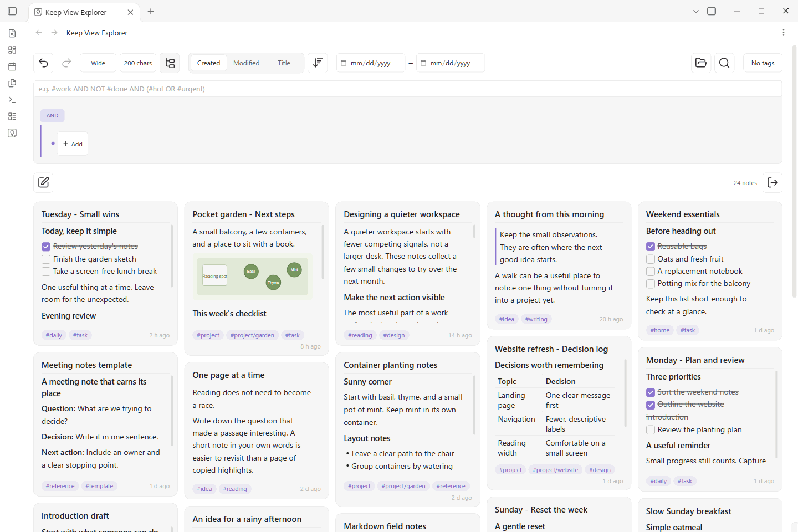Open the command terminal icon in ribbon

pos(12,100)
